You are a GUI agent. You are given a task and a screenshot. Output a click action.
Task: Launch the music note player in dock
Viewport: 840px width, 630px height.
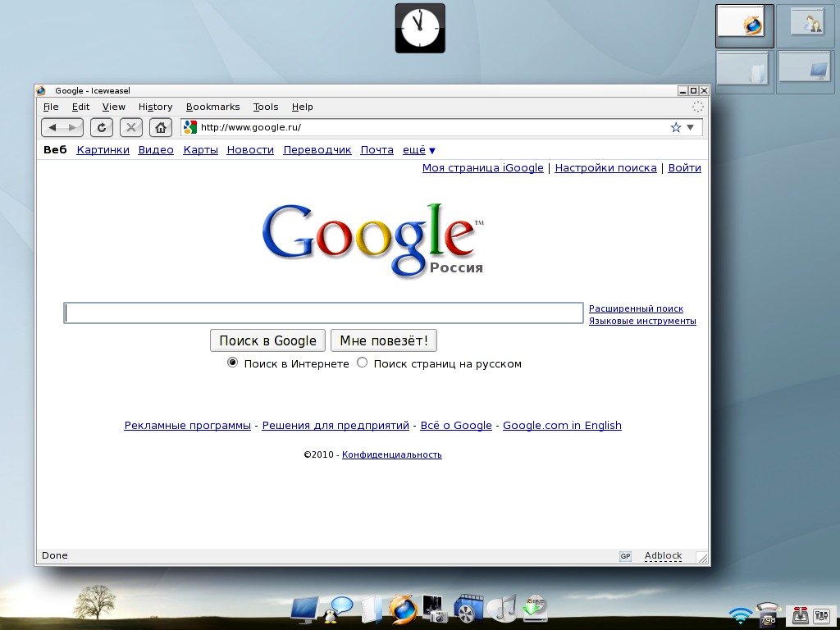pos(503,609)
